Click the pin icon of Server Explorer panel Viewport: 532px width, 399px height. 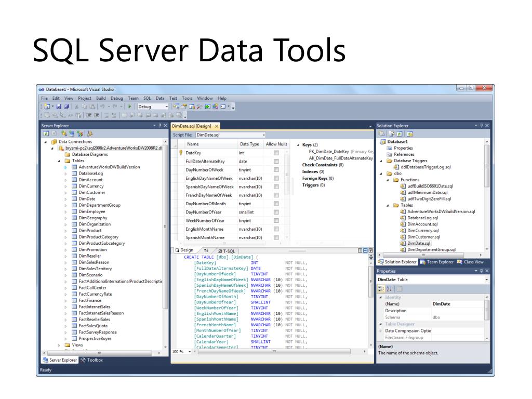160,126
